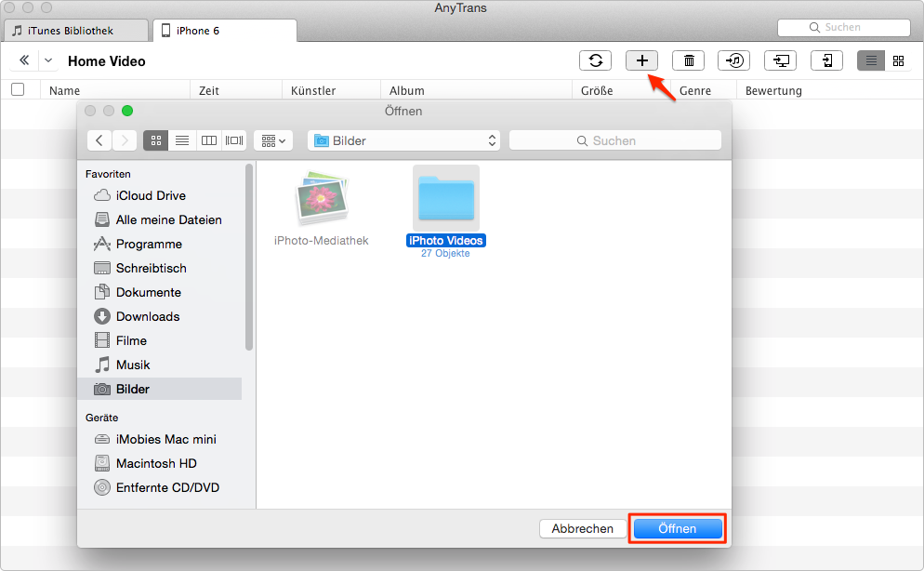Select the iPhoto Videos folder icon

pyautogui.click(x=446, y=198)
